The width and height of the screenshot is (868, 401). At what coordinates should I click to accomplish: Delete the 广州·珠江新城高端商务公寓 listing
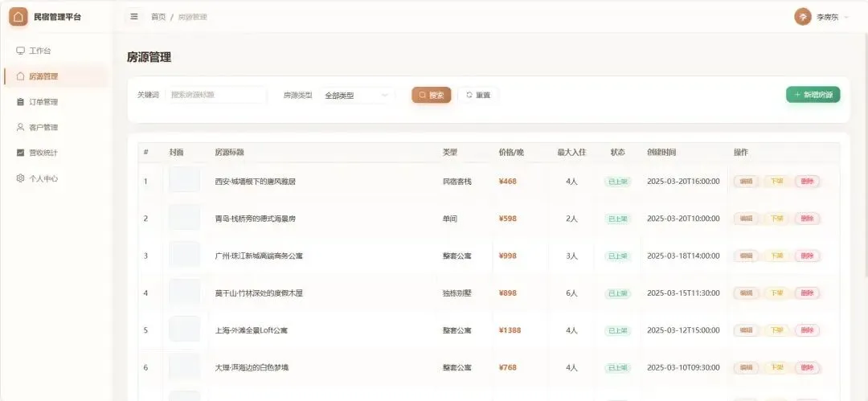(x=807, y=256)
